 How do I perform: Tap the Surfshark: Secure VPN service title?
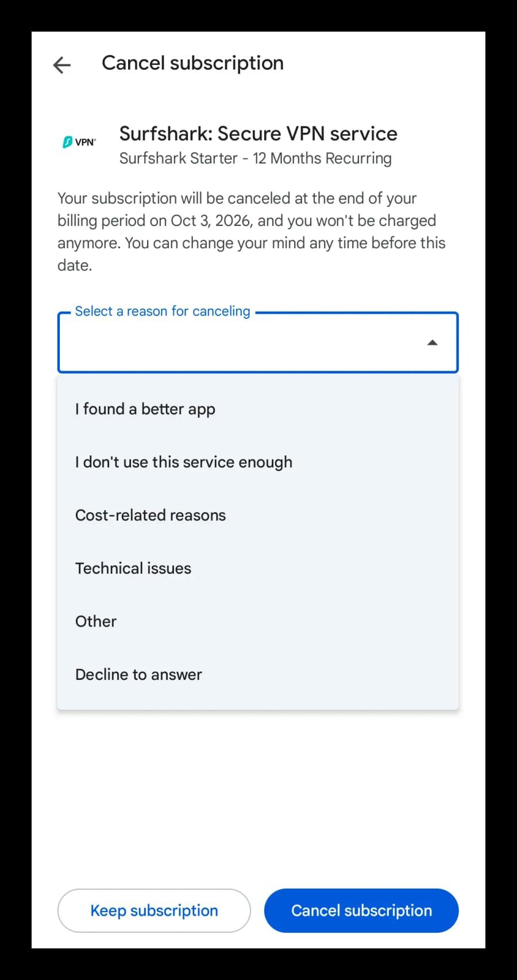(258, 133)
